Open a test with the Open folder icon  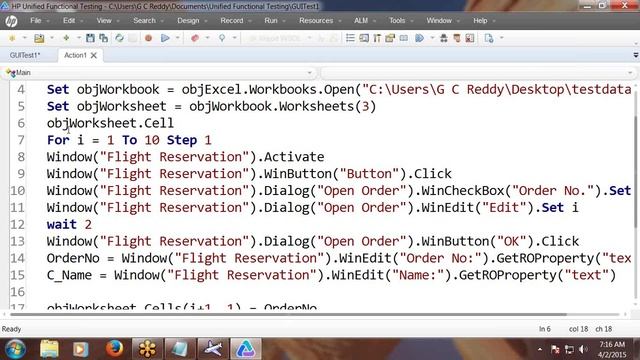[x=39, y=38]
